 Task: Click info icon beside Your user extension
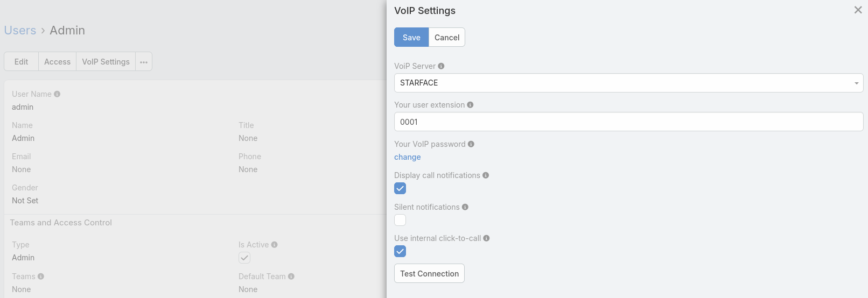pyautogui.click(x=470, y=105)
